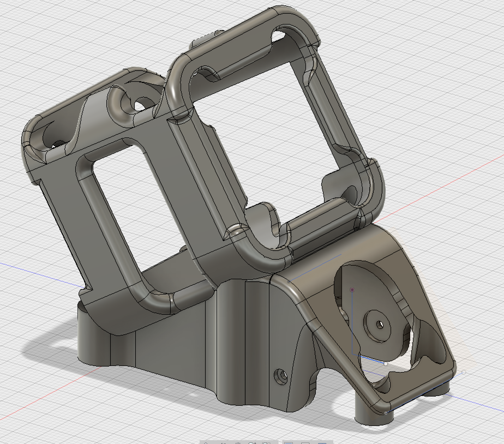Select the center hole of circular mount disc
The height and width of the screenshot is (444, 504).
click(380, 325)
